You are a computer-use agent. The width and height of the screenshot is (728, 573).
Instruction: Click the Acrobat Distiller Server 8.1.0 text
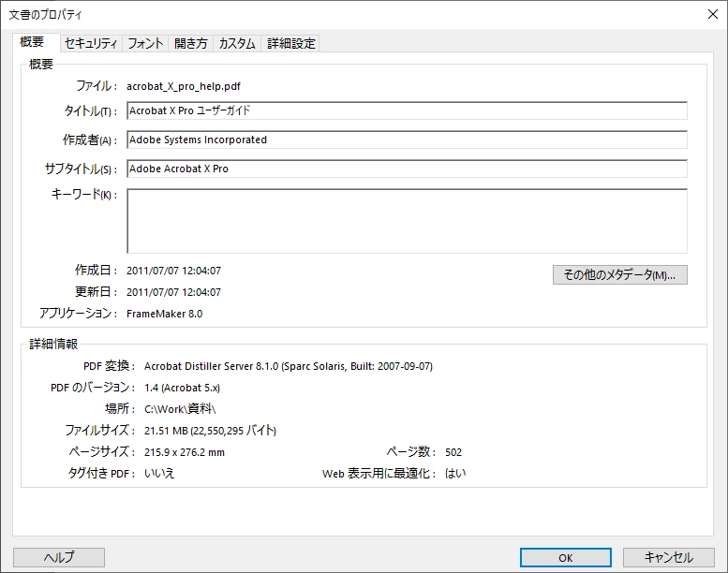click(289, 366)
